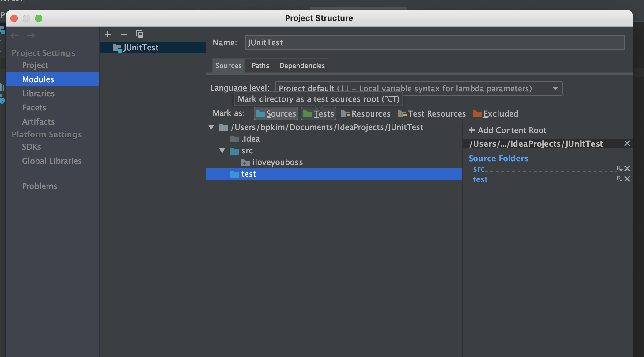Click the forward navigation arrow
The width and height of the screenshot is (644, 357).
pyautogui.click(x=31, y=36)
